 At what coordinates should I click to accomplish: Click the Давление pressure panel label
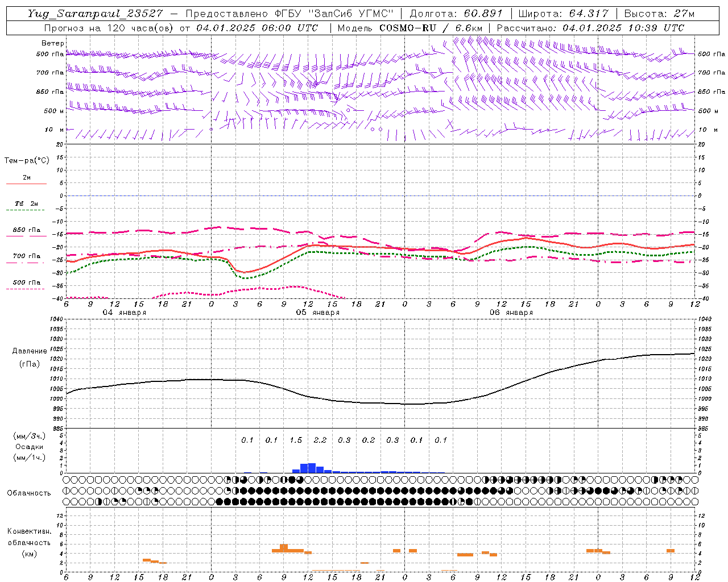pyautogui.click(x=30, y=351)
